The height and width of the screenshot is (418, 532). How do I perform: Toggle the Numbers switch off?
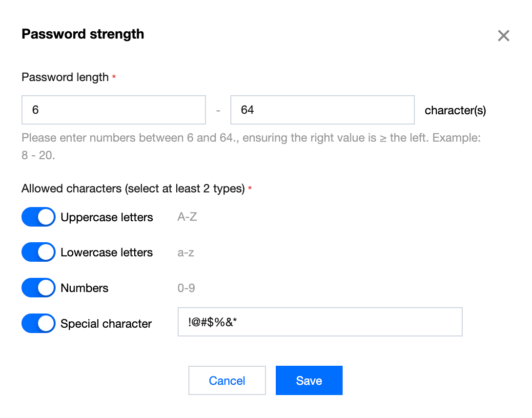click(x=39, y=288)
